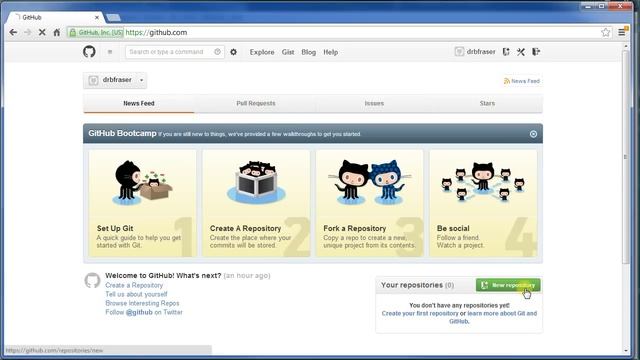Image resolution: width=640 pixels, height=360 pixels.
Task: Click the Tell us about yourself link
Action: point(136,294)
